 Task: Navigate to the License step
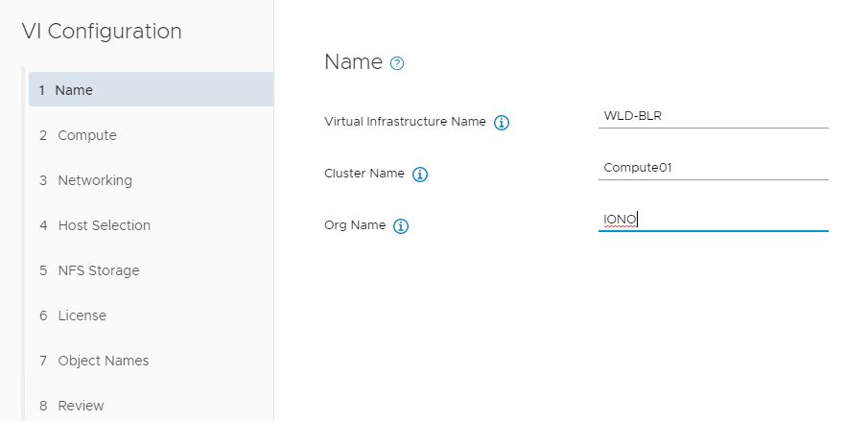(82, 316)
